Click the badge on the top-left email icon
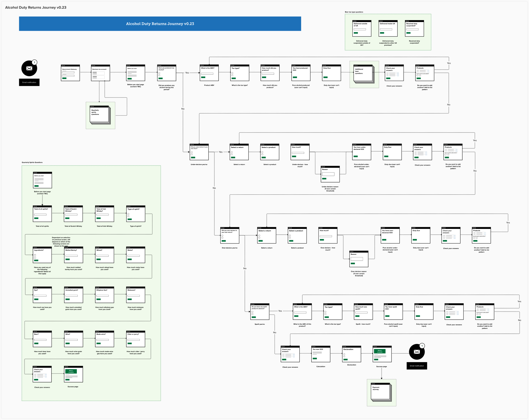This screenshot has width=529, height=420. [x=34, y=62]
